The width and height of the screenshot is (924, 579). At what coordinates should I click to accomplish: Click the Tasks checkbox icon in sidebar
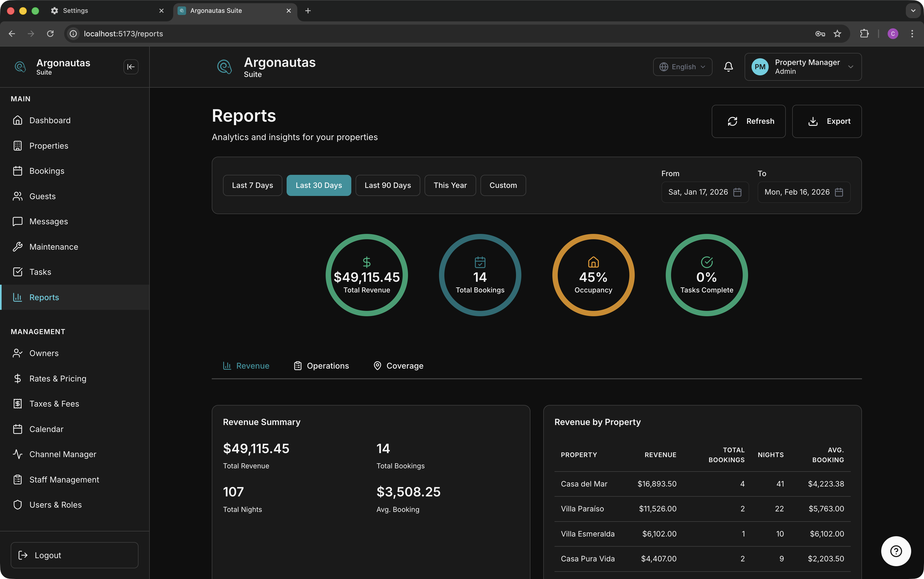point(18,272)
